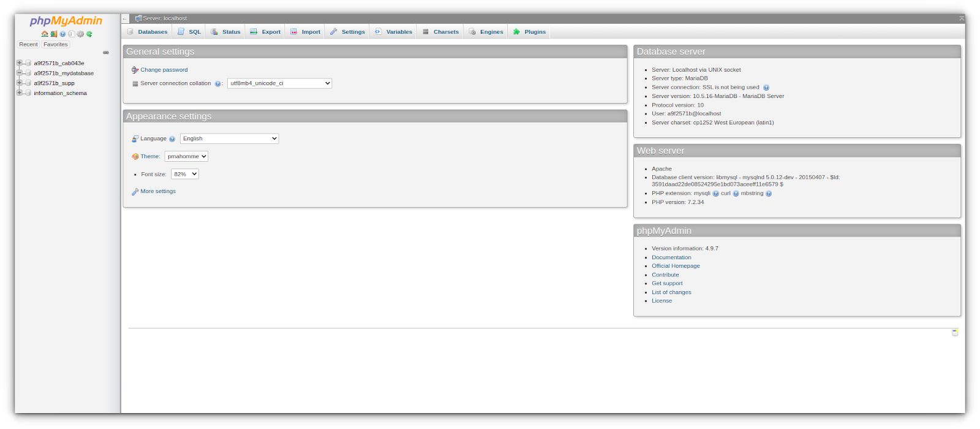Click the database icon beside a9f2571b_mydatabase

[x=28, y=73]
